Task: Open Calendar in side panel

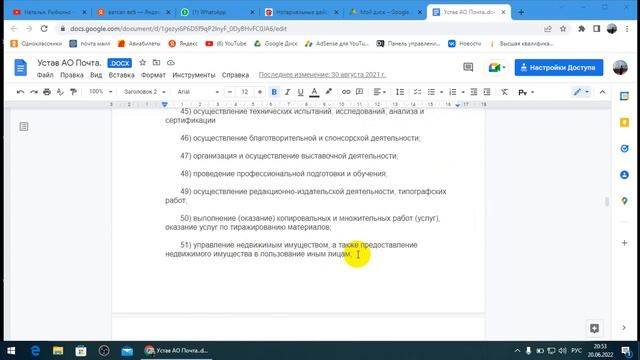Action: [x=624, y=96]
